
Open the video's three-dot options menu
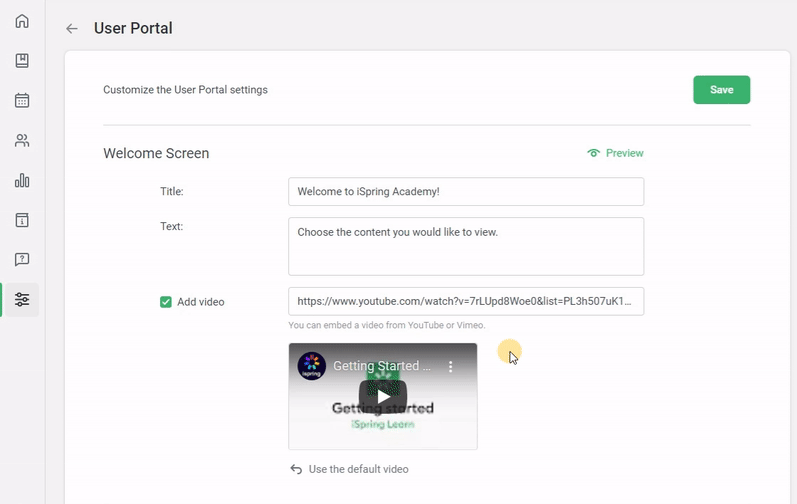(x=451, y=367)
